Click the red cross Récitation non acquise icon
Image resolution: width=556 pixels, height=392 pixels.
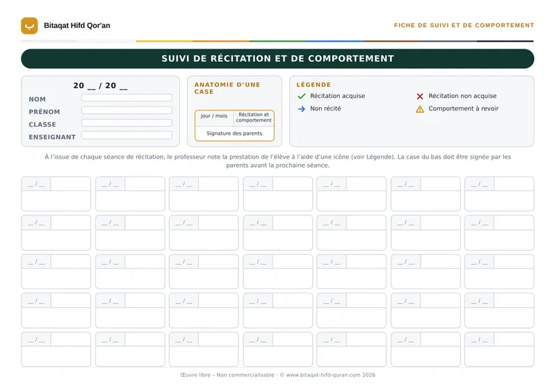click(x=420, y=96)
